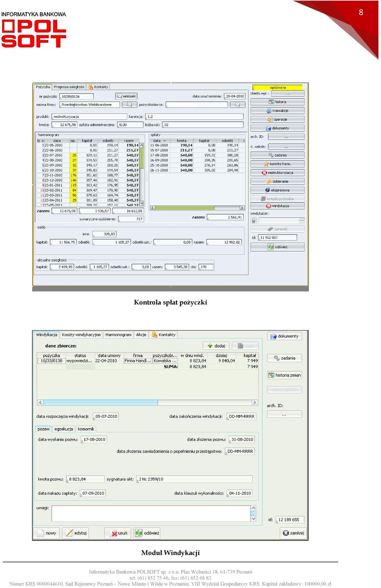Close the module with 'zamknij' button
Viewport: 381px width, 588px height.
[x=293, y=533]
